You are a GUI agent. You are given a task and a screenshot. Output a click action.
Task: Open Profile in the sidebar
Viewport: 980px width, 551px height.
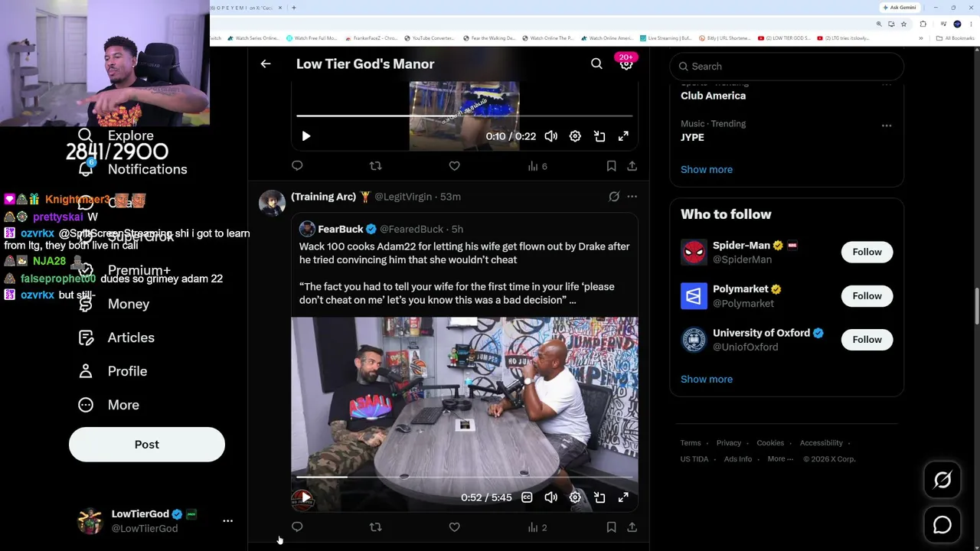click(113, 371)
